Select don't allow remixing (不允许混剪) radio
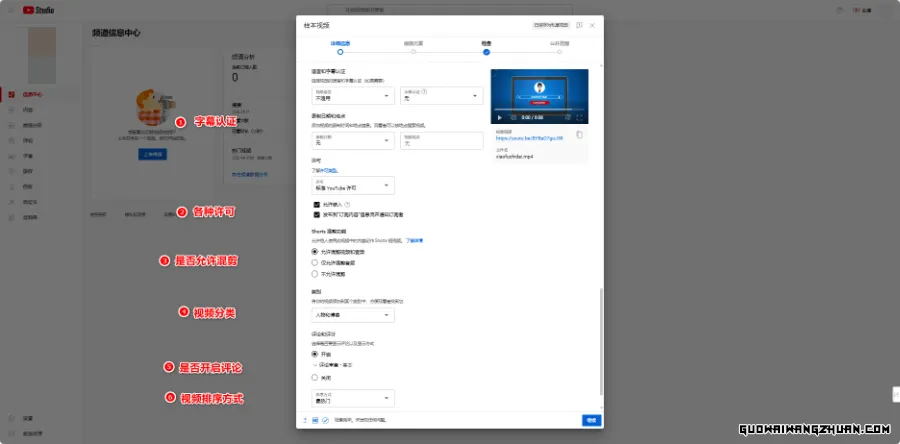Screen dimensions: 900x444 point(314,274)
